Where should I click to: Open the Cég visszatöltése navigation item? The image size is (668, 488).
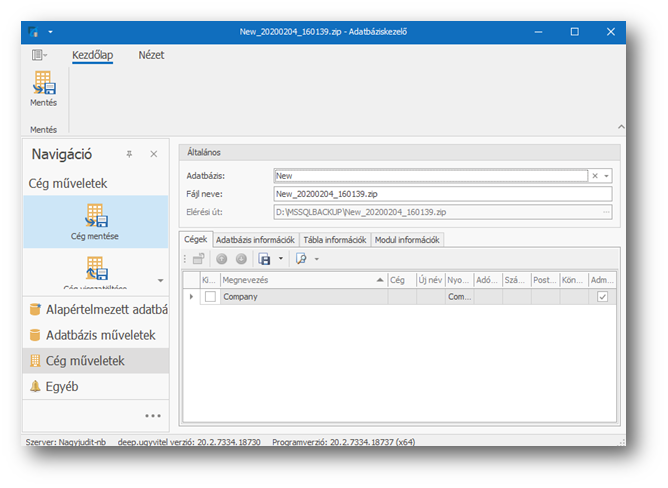click(x=97, y=270)
